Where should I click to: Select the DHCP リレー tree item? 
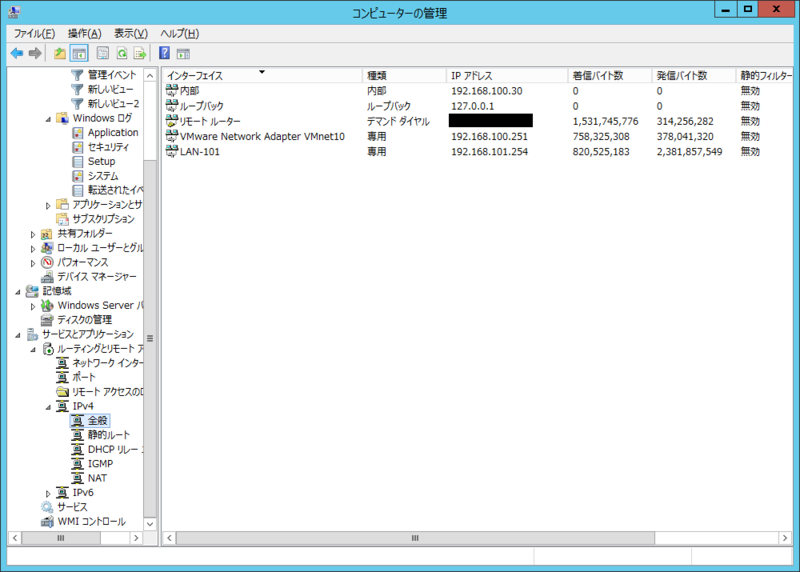pos(115,449)
